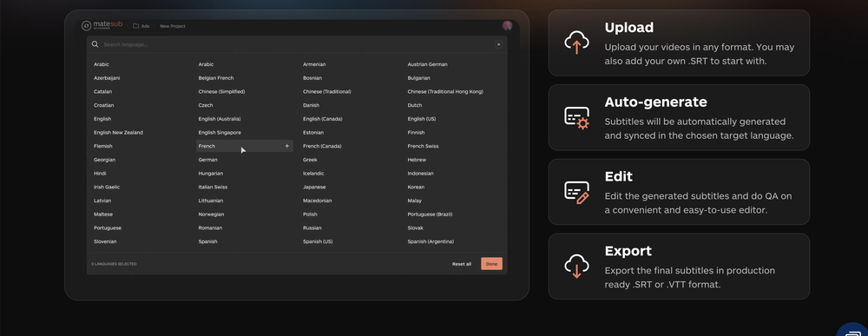The height and width of the screenshot is (336, 868).
Task: Choose Croatian in the language list
Action: 103,105
